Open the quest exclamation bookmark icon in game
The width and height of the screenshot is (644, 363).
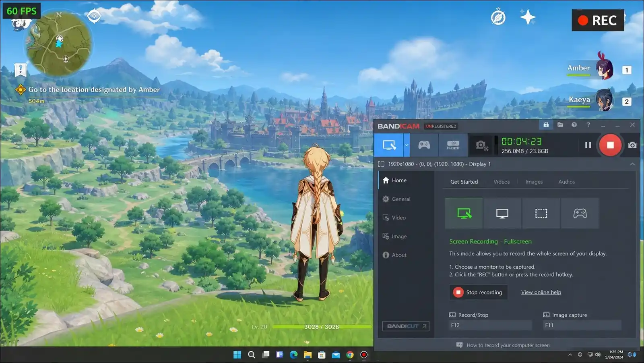(21, 70)
